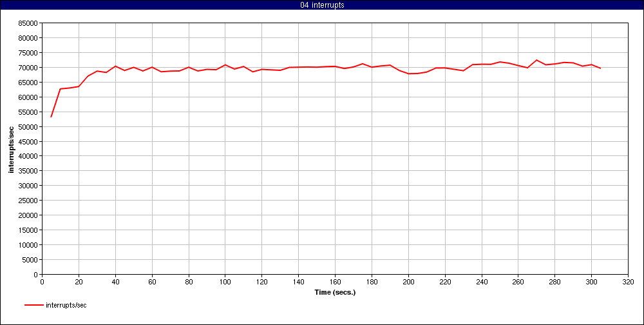
Task: Click the 5000 y-axis label
Action: click(30, 260)
